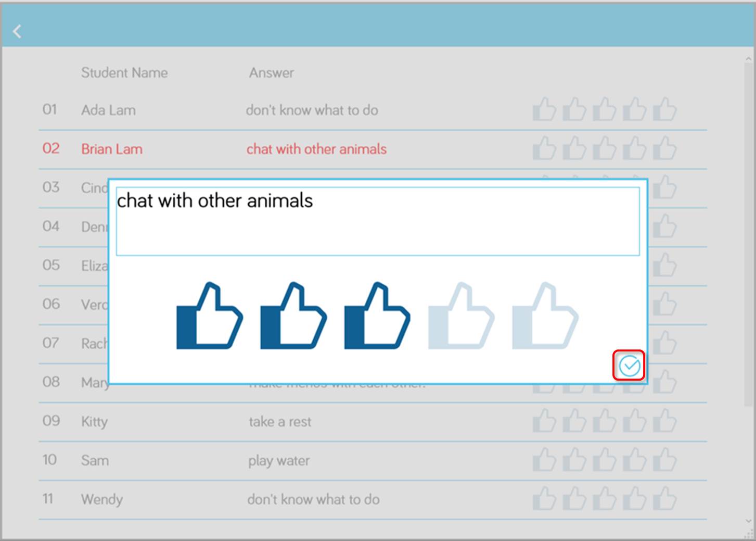The width and height of the screenshot is (756, 541).
Task: Go back using the top-left arrow
Action: click(17, 32)
